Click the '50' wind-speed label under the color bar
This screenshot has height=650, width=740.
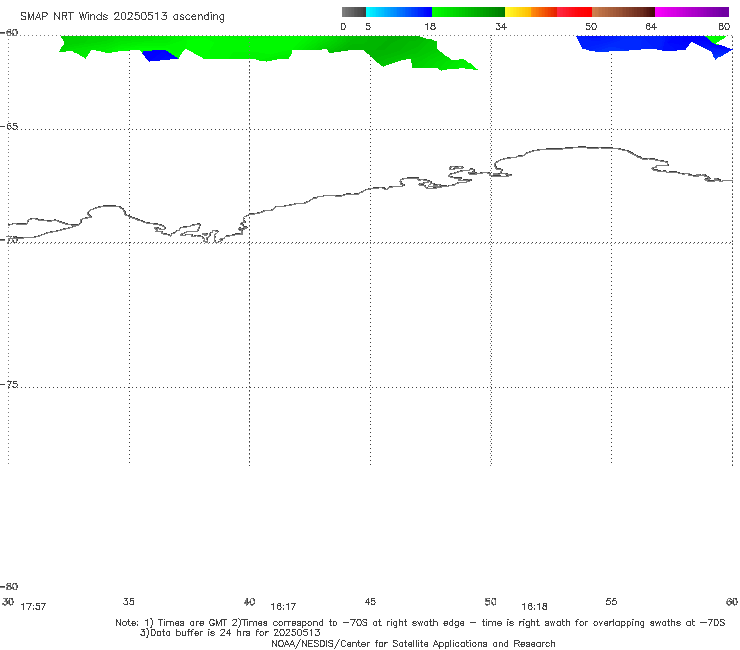[x=591, y=27]
